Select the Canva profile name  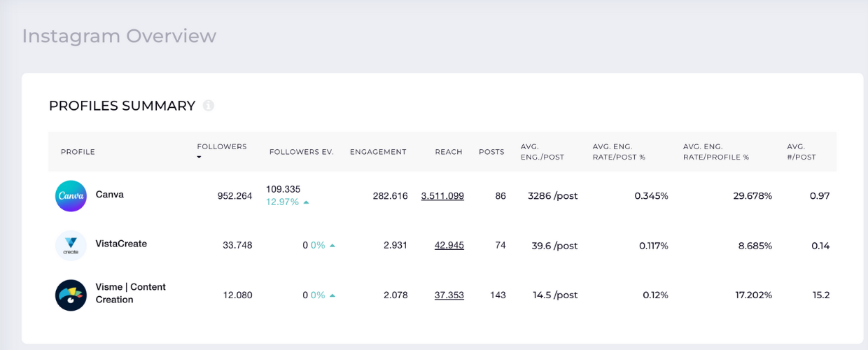(x=110, y=195)
